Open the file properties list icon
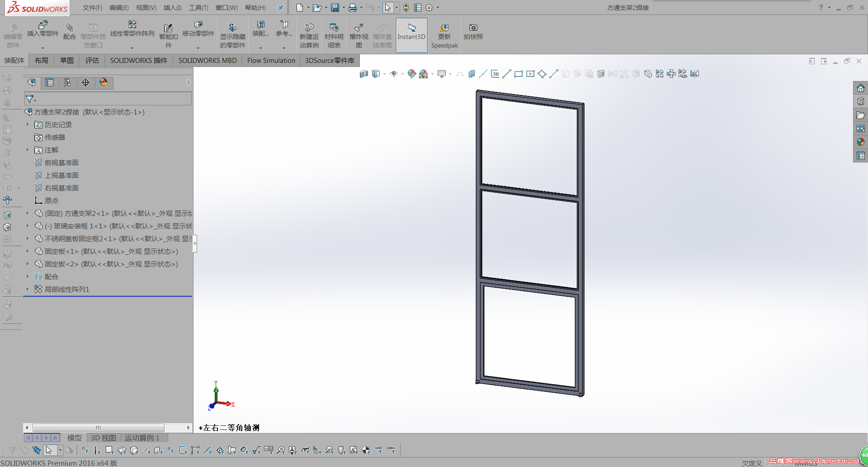Viewport: 868px width, 467px height. [x=418, y=8]
